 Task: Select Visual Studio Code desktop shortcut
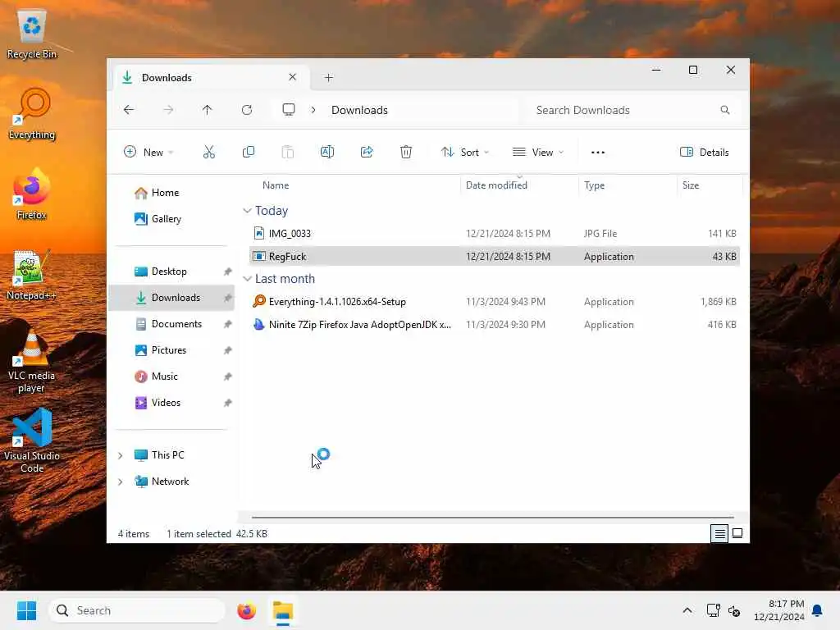click(32, 441)
